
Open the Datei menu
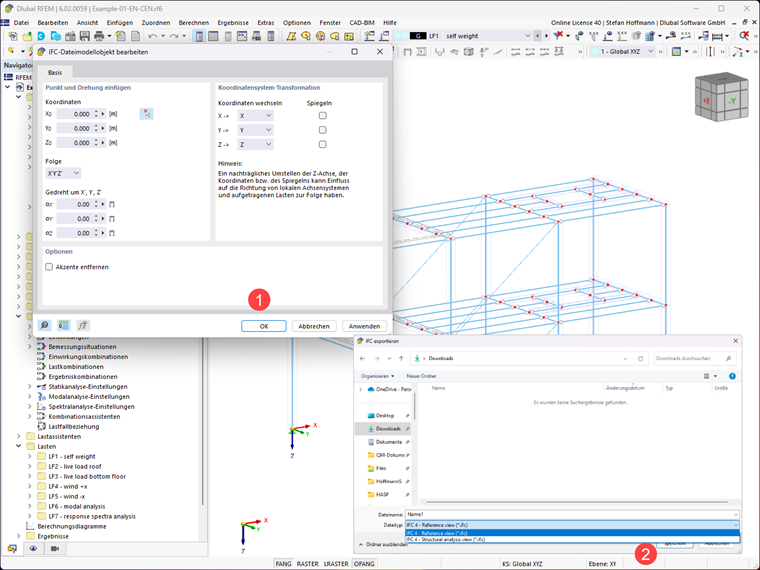21,23
